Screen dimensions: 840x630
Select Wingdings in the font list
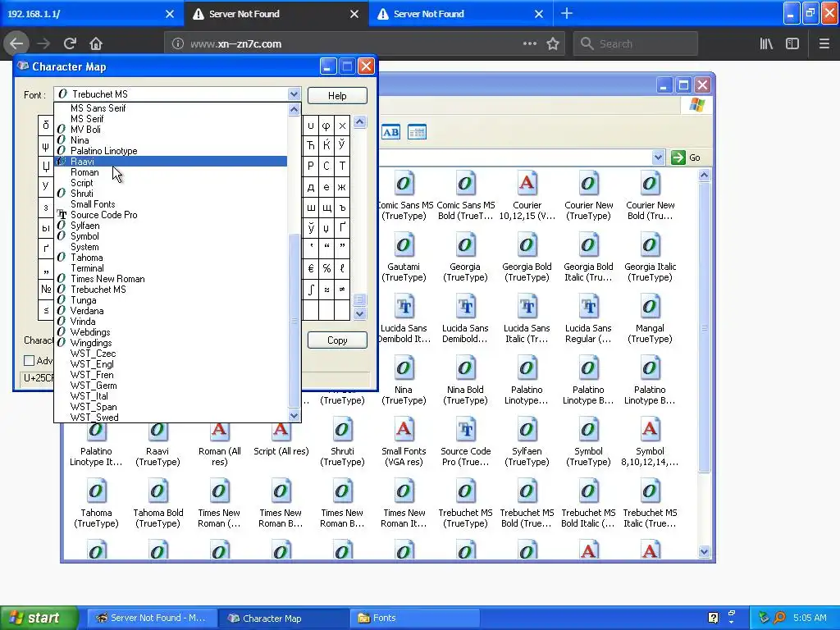pos(171,343)
